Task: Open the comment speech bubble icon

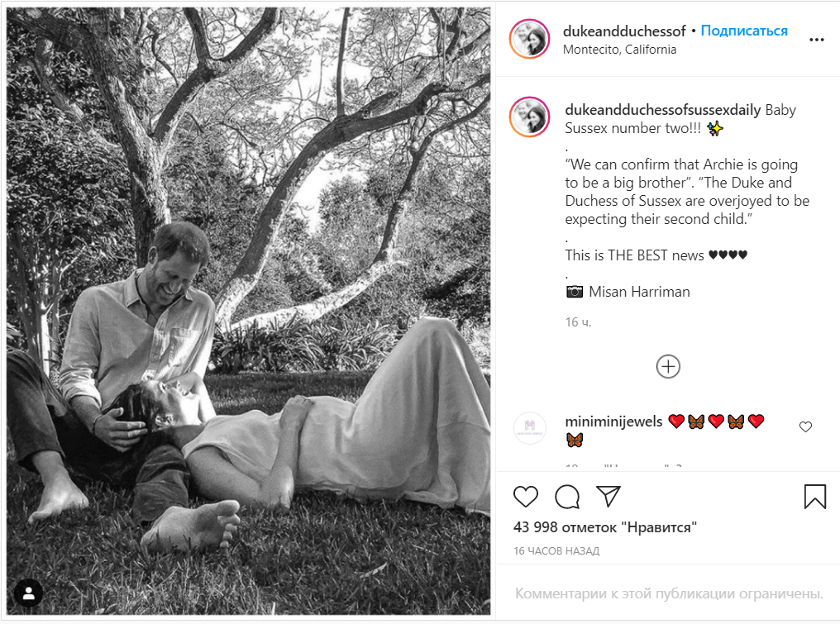Action: [x=567, y=497]
